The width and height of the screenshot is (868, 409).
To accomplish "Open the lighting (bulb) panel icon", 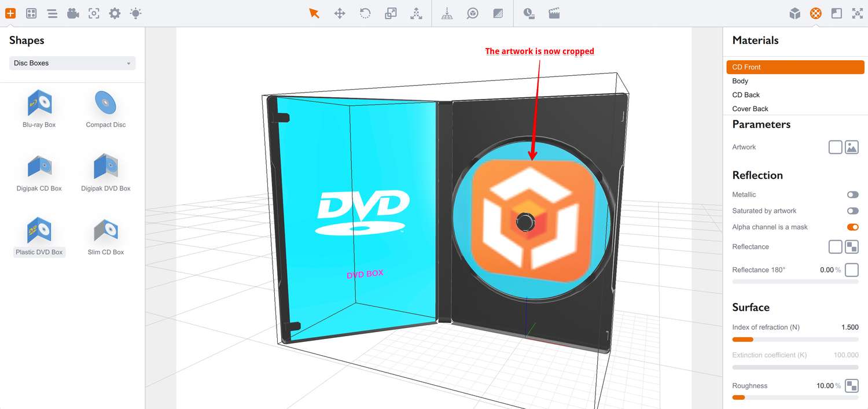I will pos(135,13).
